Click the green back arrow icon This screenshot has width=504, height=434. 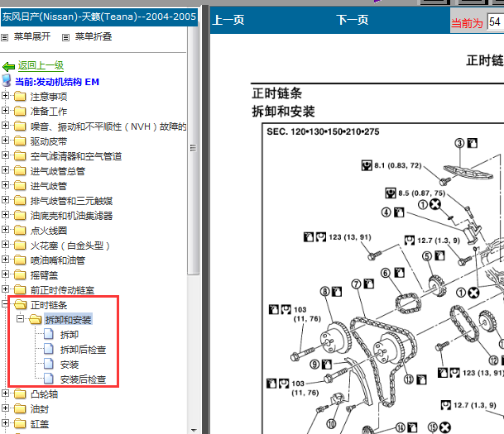click(x=8, y=66)
